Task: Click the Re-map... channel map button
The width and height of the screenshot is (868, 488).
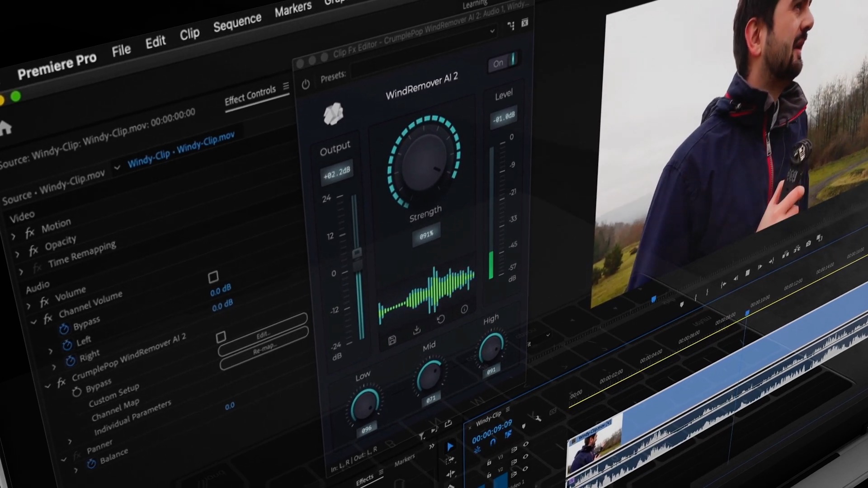Action: [264, 348]
